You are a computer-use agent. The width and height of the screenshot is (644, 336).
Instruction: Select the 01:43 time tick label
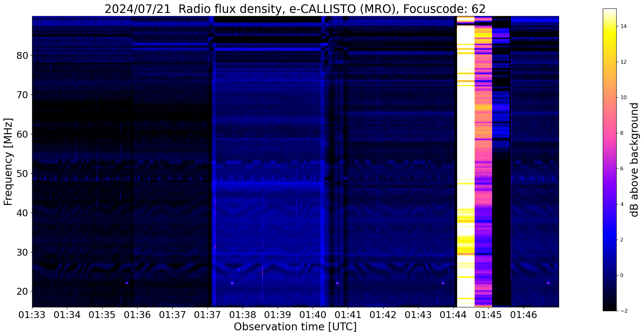click(x=418, y=315)
